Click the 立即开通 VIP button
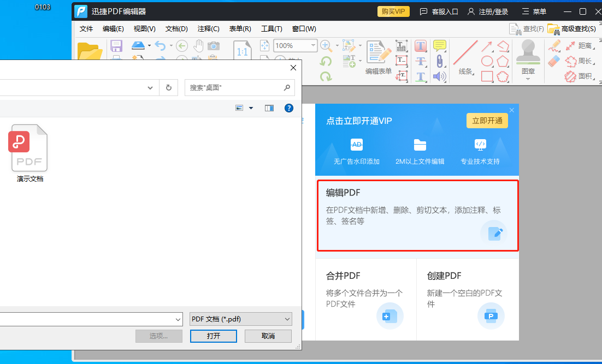The image size is (602, 364). pos(487,121)
